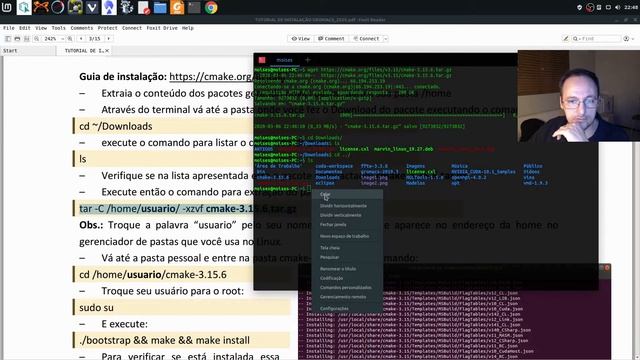Click the red circular tray icon
640x360 pixels.
(x=589, y=7)
